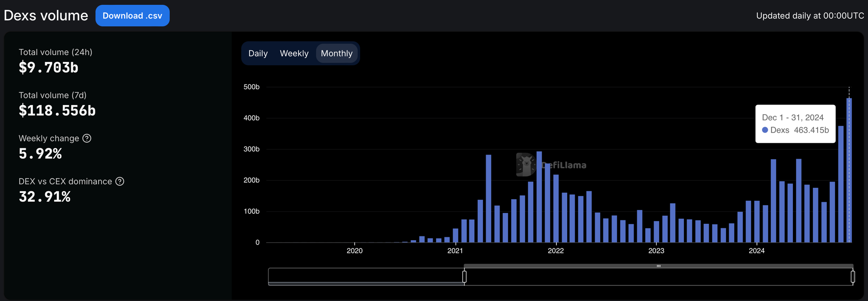
Task: Click the December 2024 tallest bar
Action: point(849,170)
